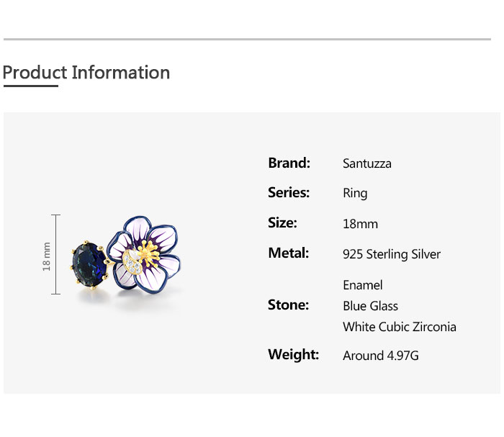Click the 18 mm measurement label
Screen dimensions: 504x437
pyautogui.click(x=46, y=256)
